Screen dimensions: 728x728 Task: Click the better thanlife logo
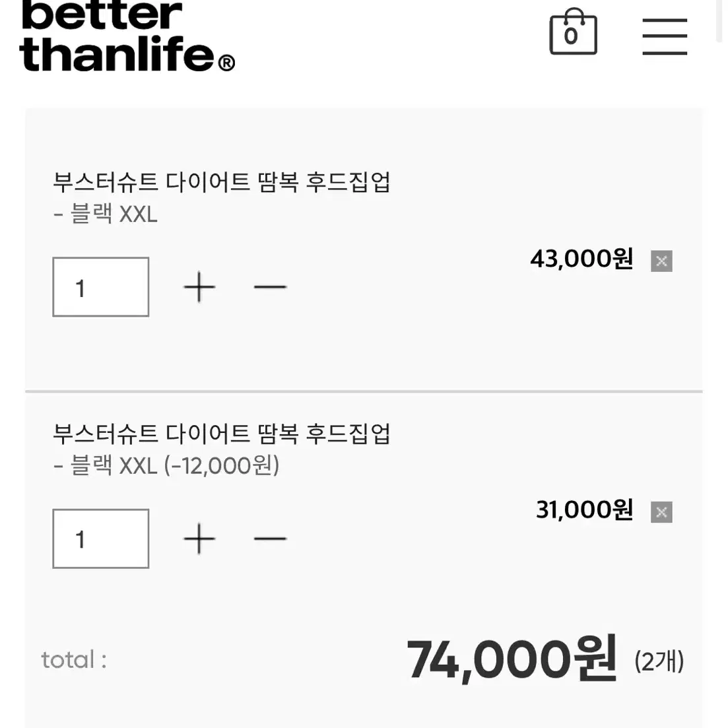pos(127,36)
